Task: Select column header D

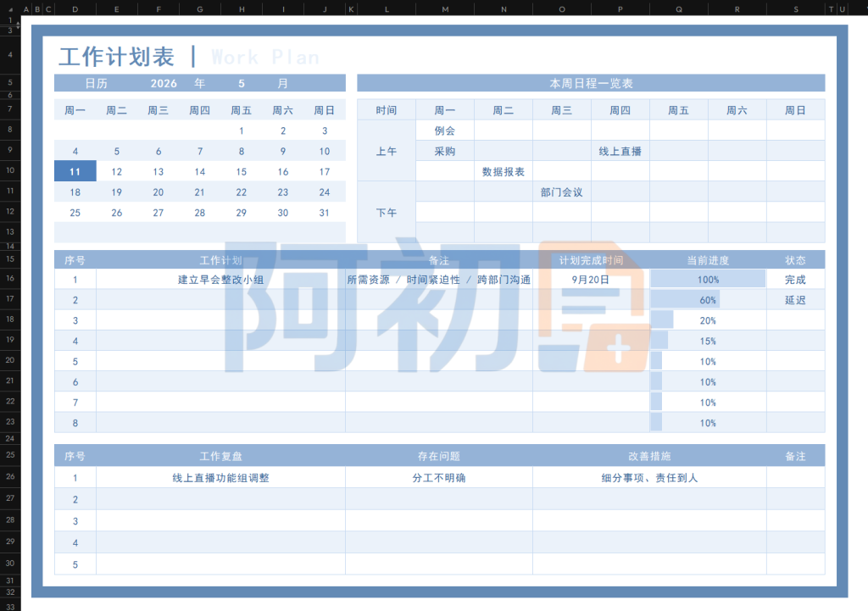Action: (75, 8)
